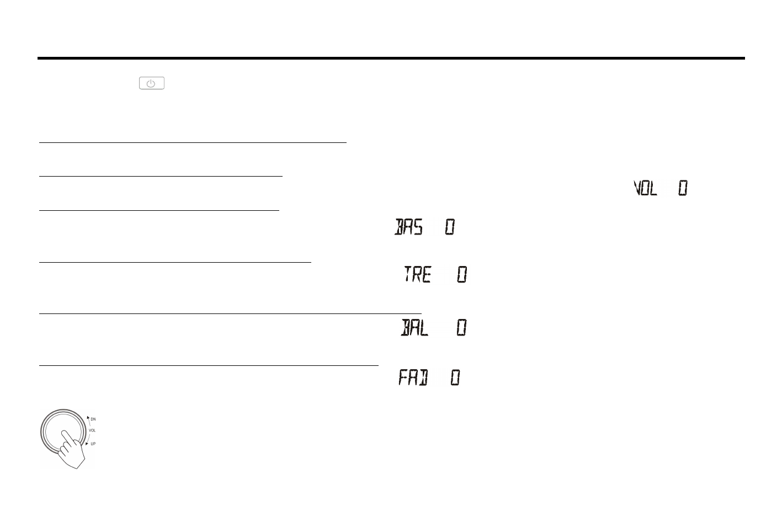The width and height of the screenshot is (782, 532).
Task: Select the digit 0 beside BAL
Action: coord(461,328)
